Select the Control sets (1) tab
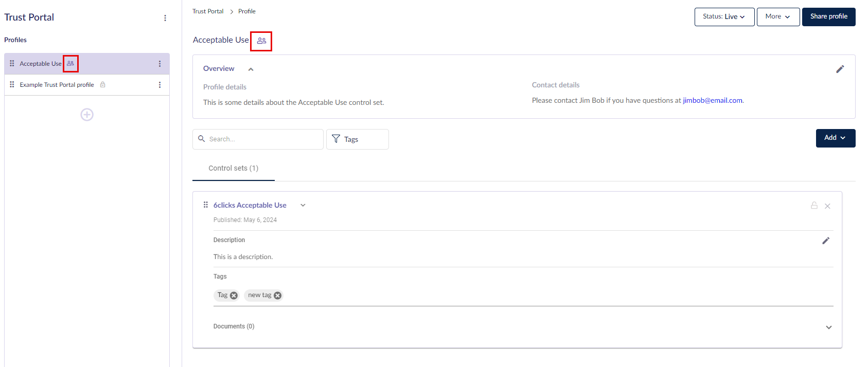This screenshot has width=868, height=367. (x=234, y=168)
